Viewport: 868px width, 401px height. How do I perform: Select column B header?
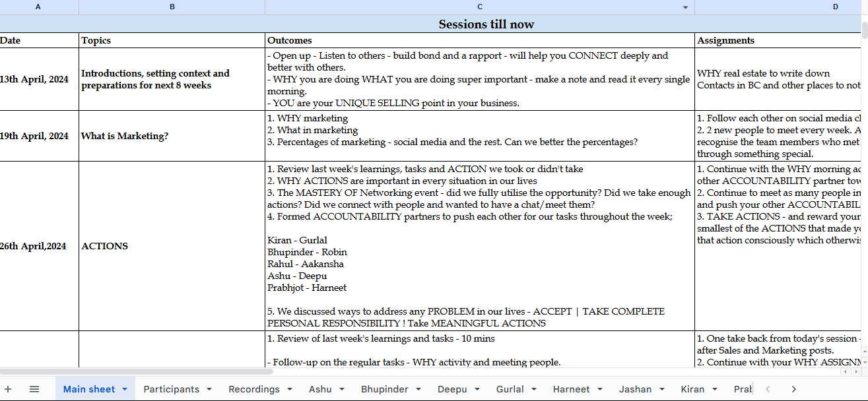point(172,7)
